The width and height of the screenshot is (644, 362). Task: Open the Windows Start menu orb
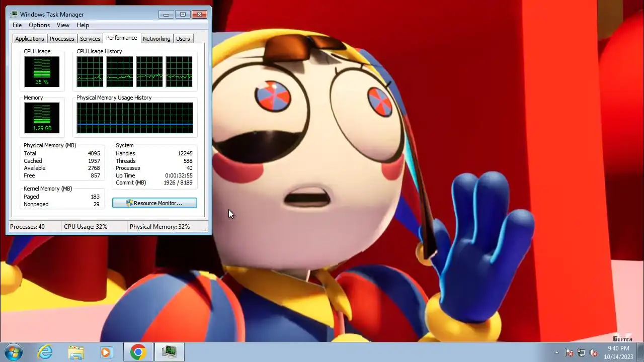click(14, 352)
